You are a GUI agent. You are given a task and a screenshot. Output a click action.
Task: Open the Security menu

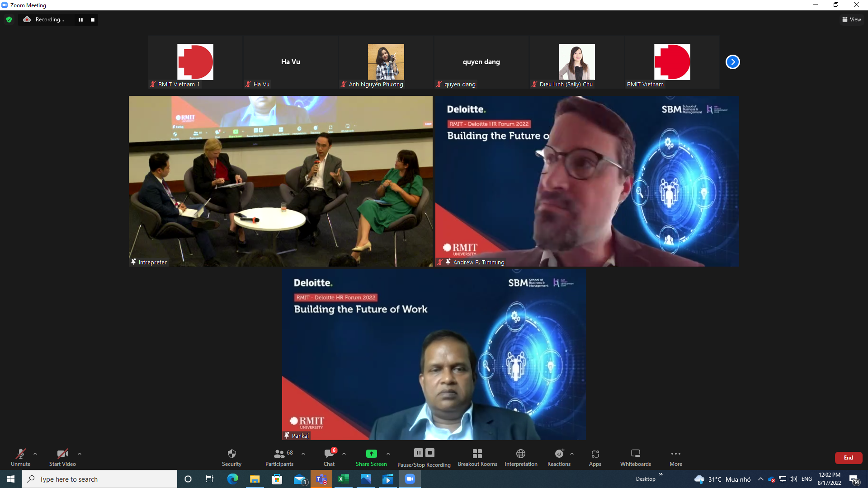tap(231, 457)
